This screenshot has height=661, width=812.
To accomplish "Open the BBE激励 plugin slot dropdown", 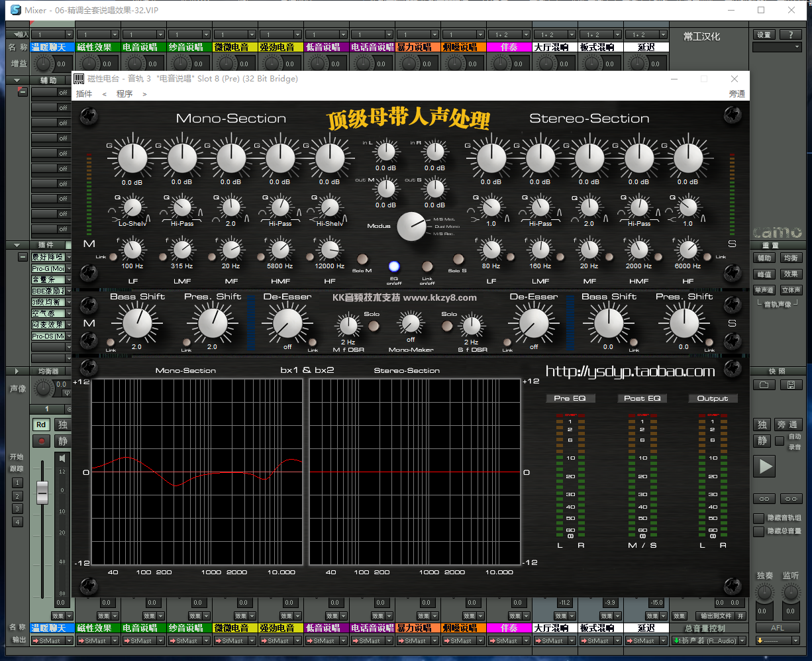I will coord(68,291).
